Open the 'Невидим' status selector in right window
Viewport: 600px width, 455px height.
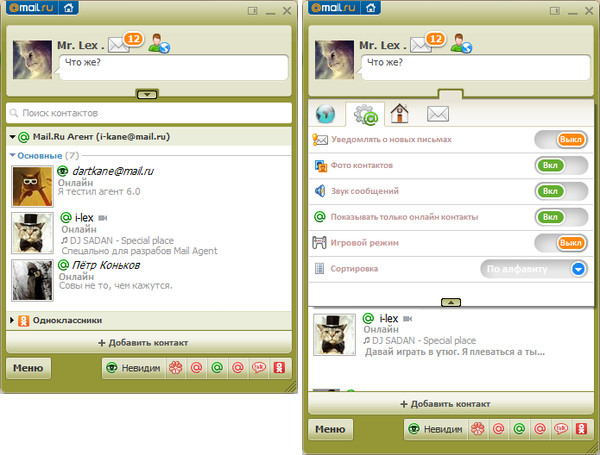tap(436, 429)
